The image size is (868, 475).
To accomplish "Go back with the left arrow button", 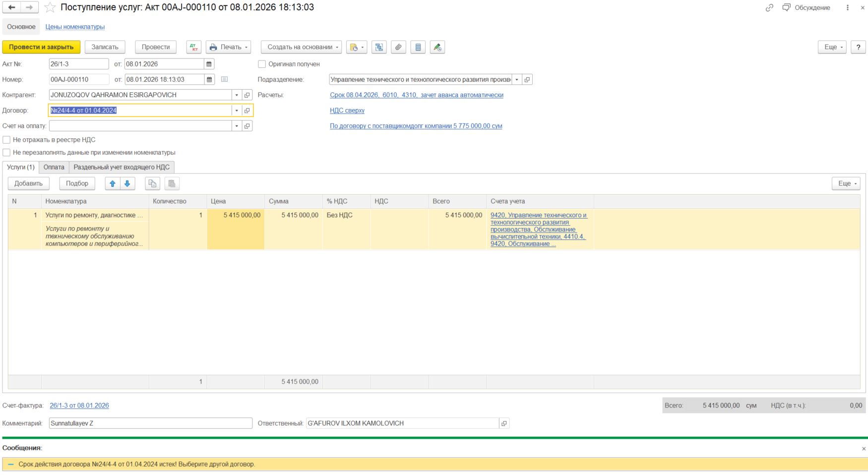I will tap(11, 7).
